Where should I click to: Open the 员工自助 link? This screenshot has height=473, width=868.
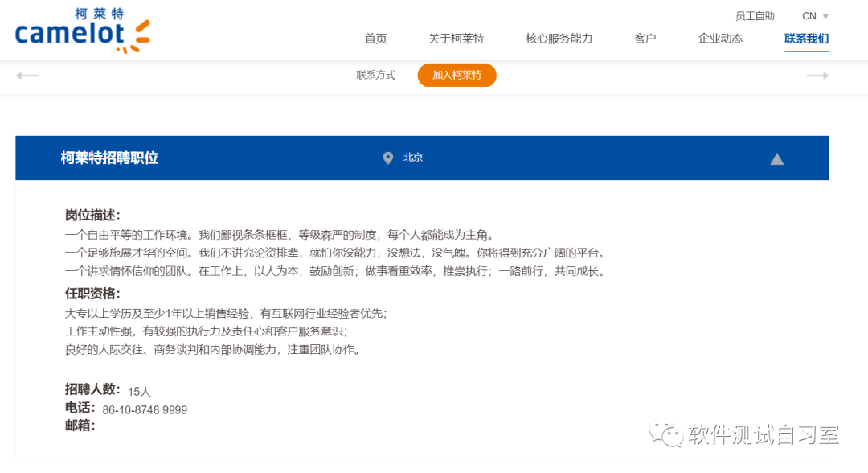click(755, 15)
